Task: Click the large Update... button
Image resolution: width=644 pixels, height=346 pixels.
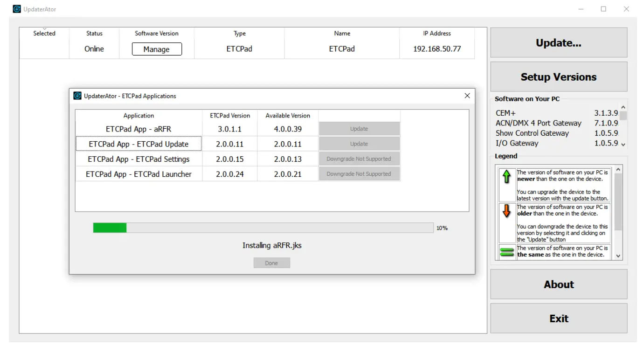Action: (559, 43)
